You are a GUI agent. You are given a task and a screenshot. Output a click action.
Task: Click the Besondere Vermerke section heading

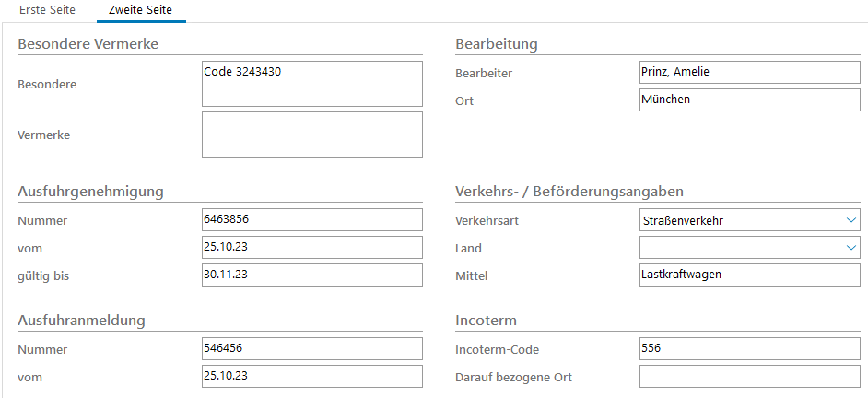pos(88,43)
